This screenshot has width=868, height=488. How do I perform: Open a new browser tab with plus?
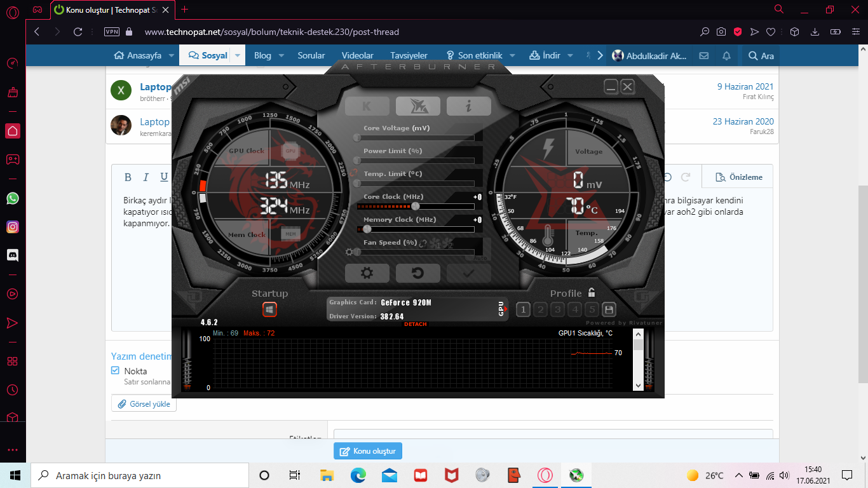pyautogui.click(x=185, y=10)
